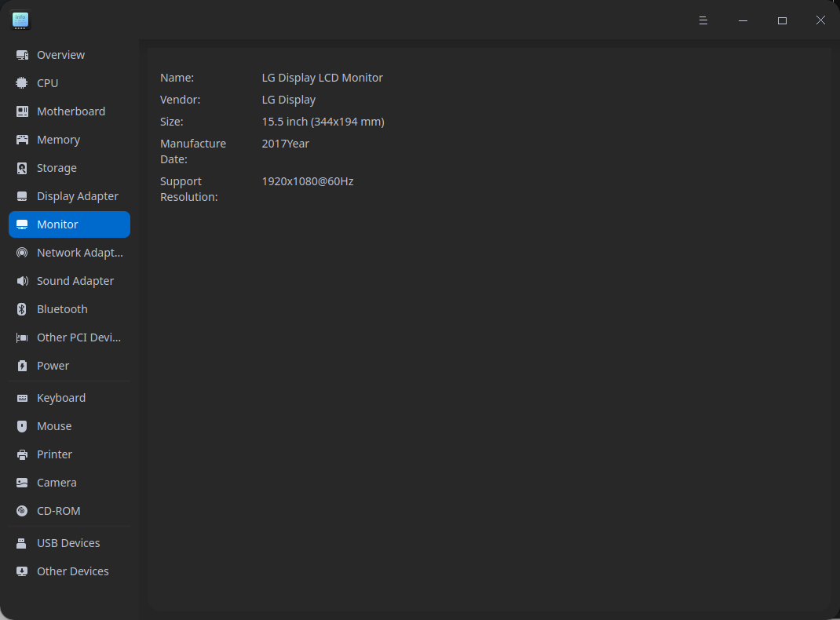The width and height of the screenshot is (840, 620).
Task: Open the Network Adapt... label
Action: [80, 253]
